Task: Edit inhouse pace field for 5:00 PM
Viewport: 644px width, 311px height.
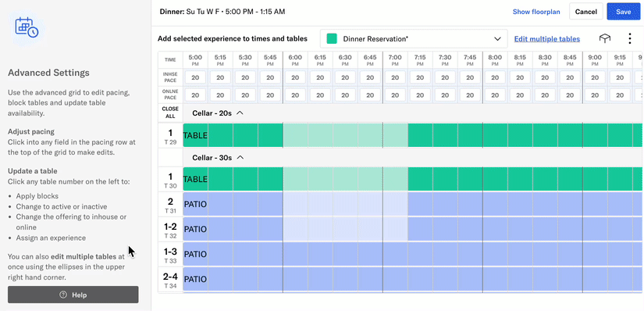Action: (x=195, y=77)
